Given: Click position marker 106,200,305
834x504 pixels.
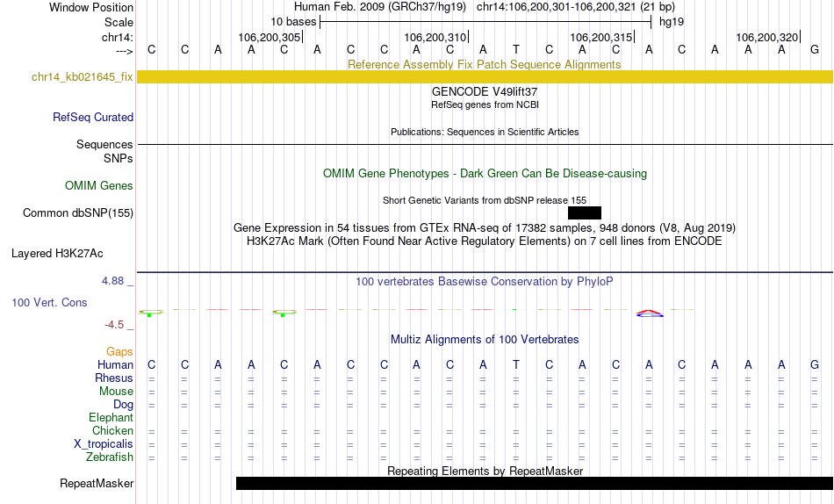Looking at the screenshot, I should (270, 37).
